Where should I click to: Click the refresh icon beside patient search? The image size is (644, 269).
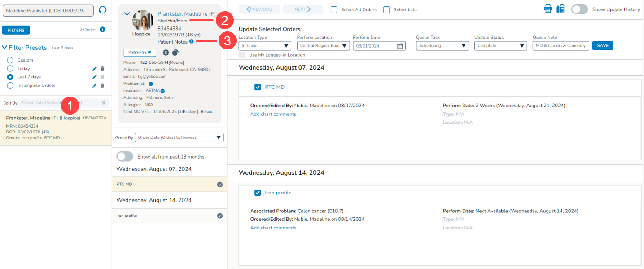coord(102,10)
